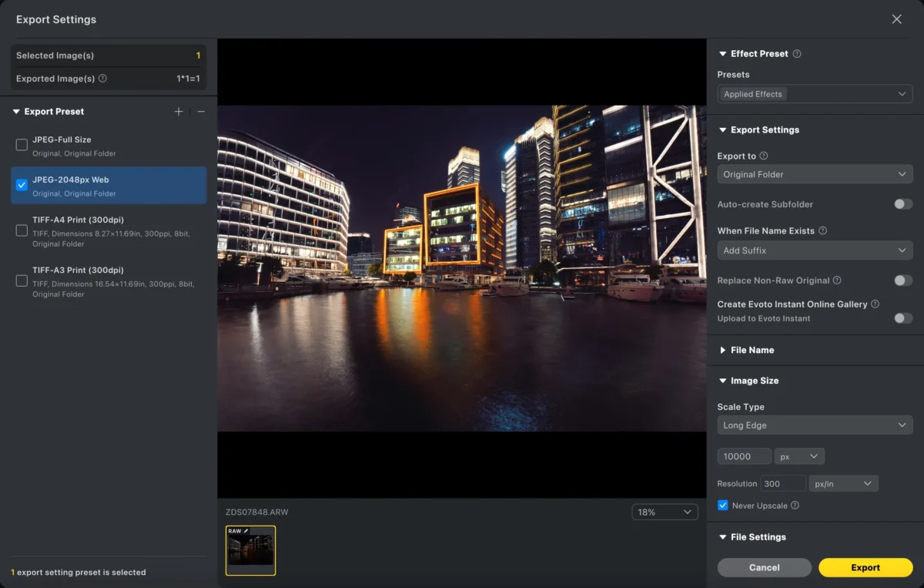Image resolution: width=924 pixels, height=588 pixels.
Task: Check the JPEG-Full Size preset checkbox
Action: 22,145
